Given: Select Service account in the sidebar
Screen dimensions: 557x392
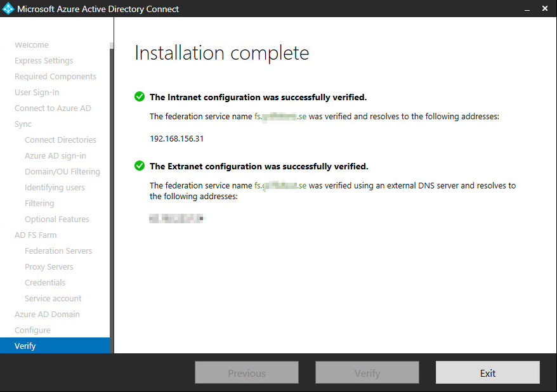Looking at the screenshot, I should click(53, 298).
